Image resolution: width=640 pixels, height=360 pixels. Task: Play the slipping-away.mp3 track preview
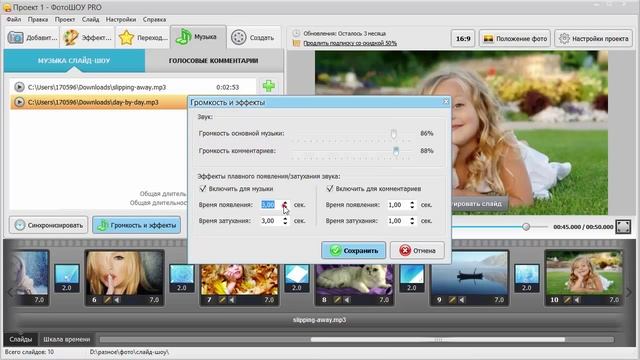point(19,87)
